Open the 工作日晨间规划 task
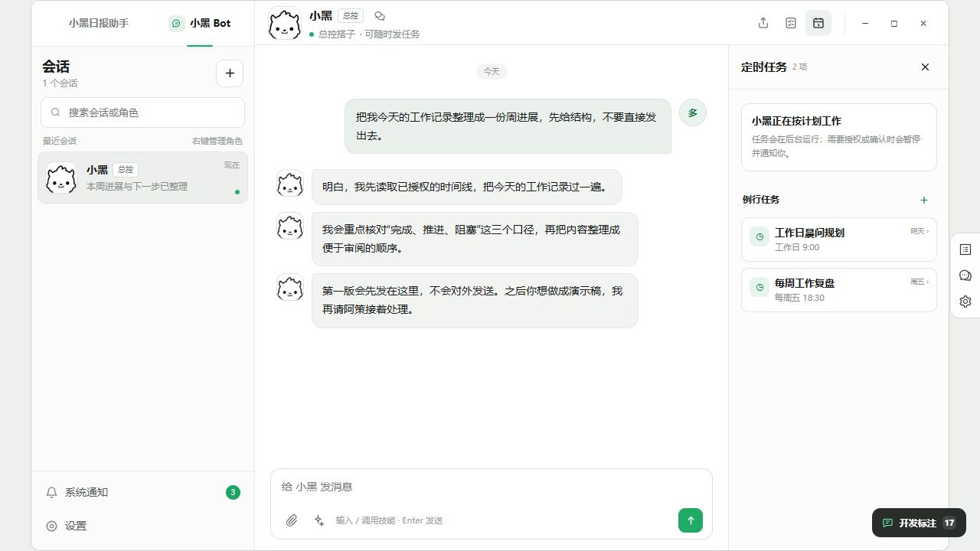Image resolution: width=980 pixels, height=551 pixels. click(x=839, y=239)
